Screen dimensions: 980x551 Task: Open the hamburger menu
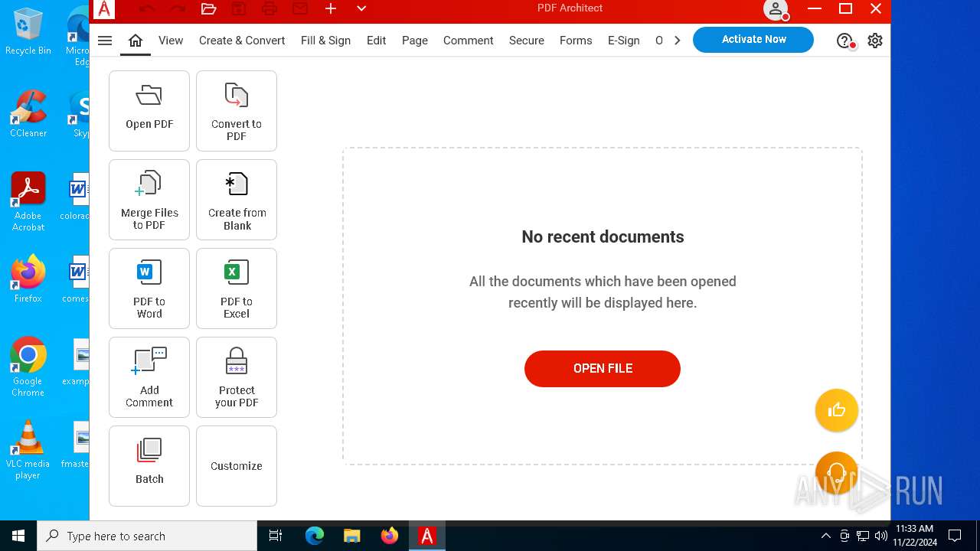105,41
